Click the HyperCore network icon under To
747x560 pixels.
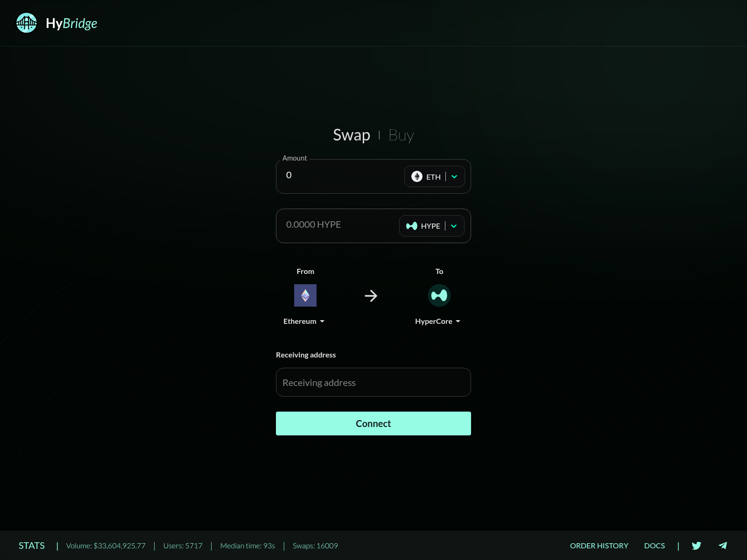tap(439, 295)
